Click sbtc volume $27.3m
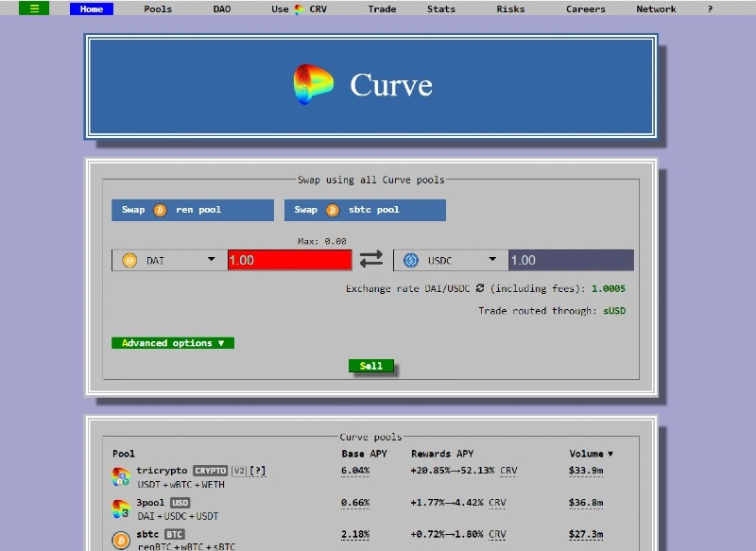This screenshot has width=756, height=551. (x=586, y=534)
